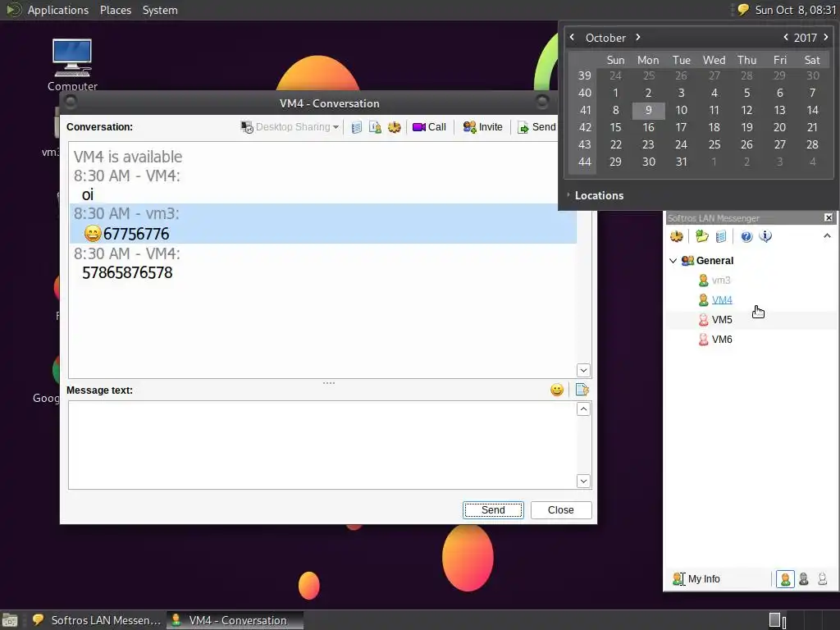Invite users to the conversation
The image size is (840, 630).
pos(482,127)
